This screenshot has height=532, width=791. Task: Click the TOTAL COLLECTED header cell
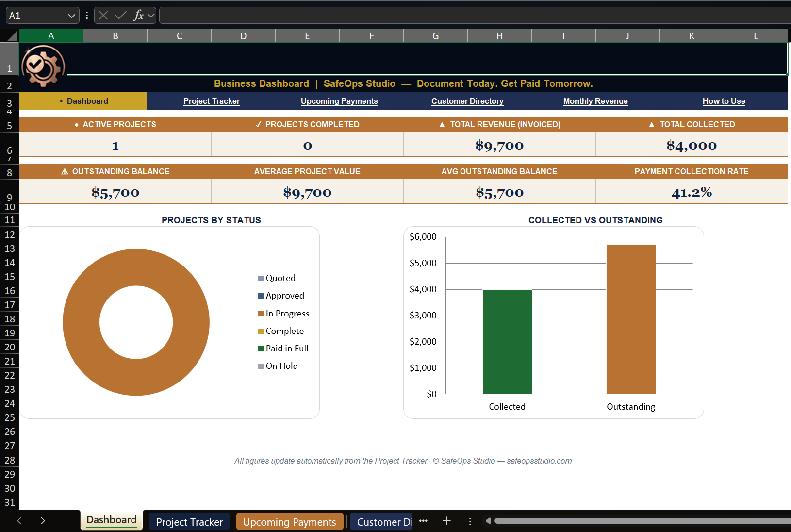coord(692,124)
